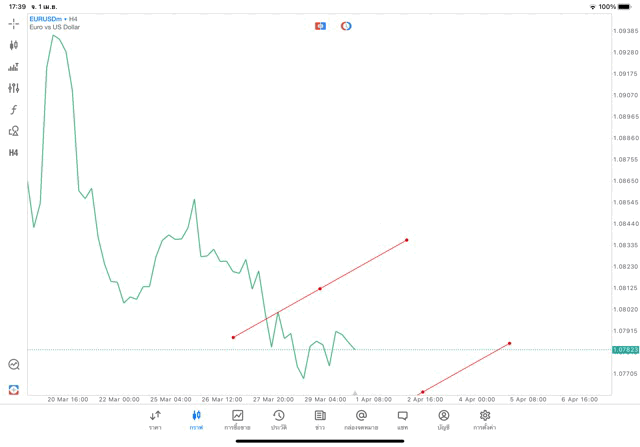Viewport: 640px width, 447px height.
Task: Switch to the Trade tab
Action: pyautogui.click(x=237, y=419)
